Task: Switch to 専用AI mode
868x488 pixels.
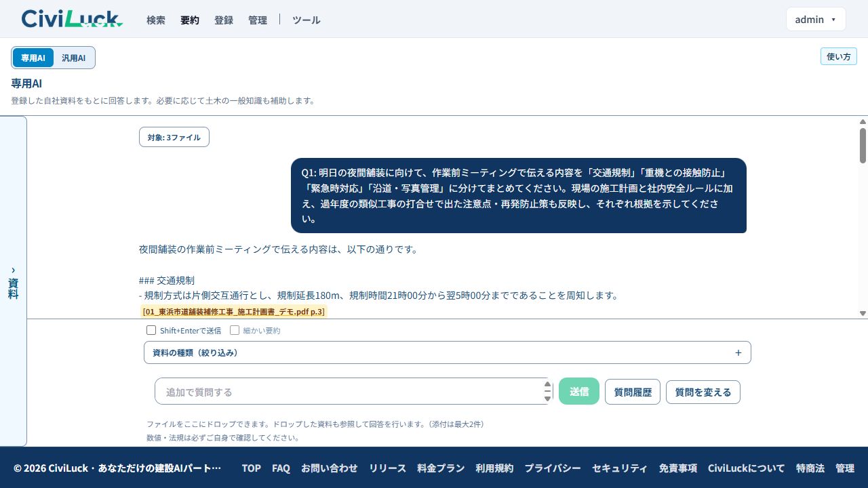Action: click(33, 58)
